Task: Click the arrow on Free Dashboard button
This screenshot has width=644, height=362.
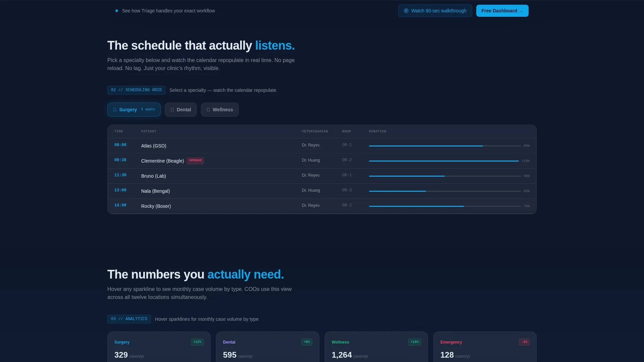Action: click(x=521, y=11)
